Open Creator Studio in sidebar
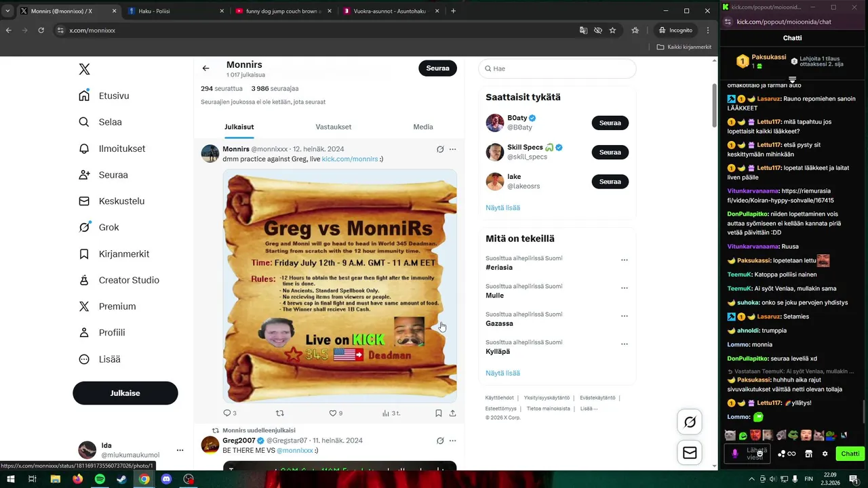The image size is (868, 488). click(119, 280)
